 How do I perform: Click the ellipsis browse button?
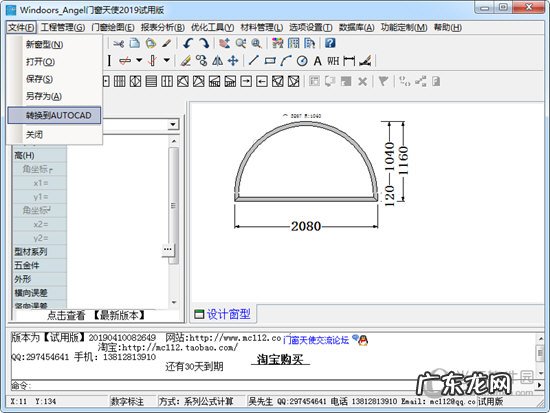coord(168,249)
